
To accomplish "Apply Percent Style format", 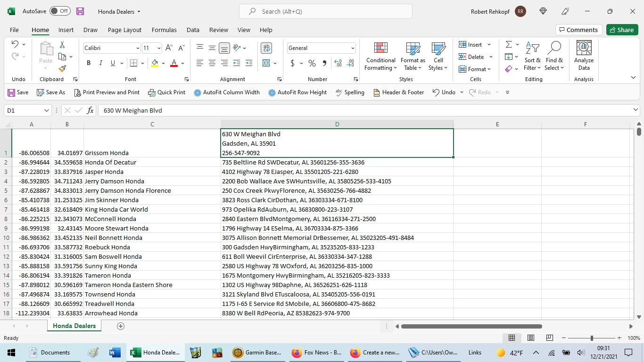I will (x=312, y=63).
